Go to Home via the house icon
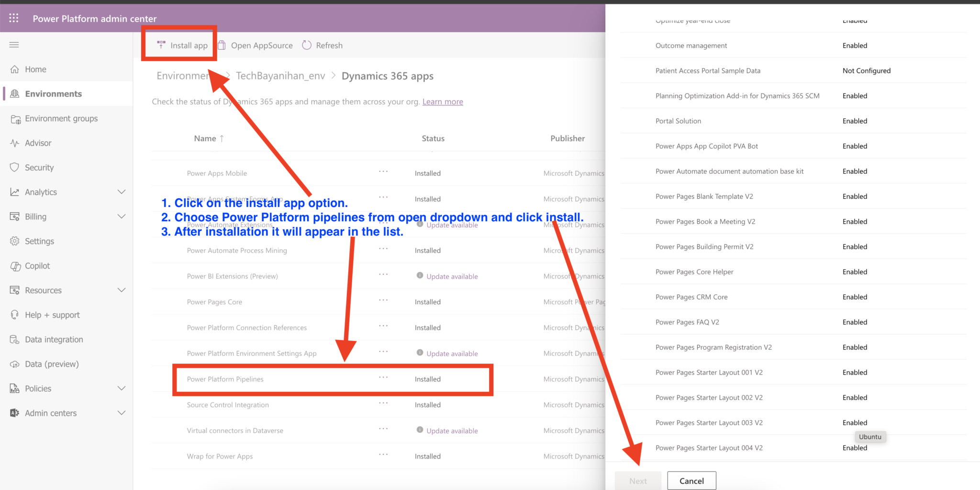This screenshot has height=490, width=980. coord(15,69)
